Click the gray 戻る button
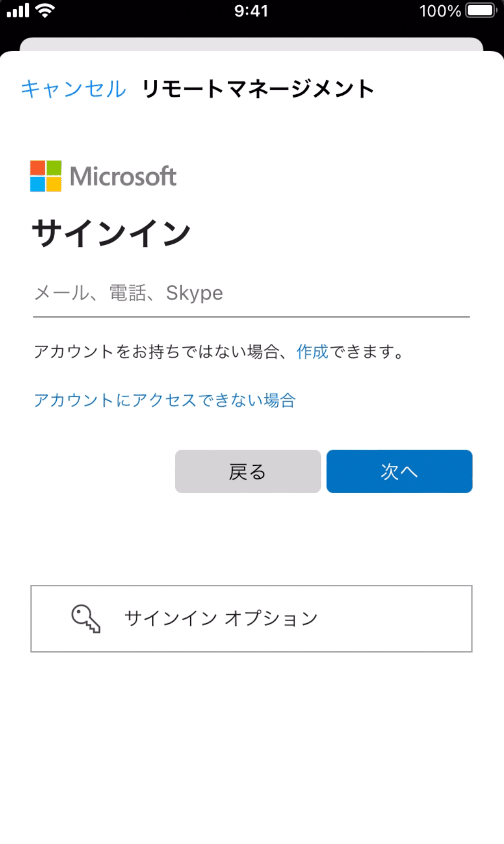Screen dimensions: 504x844 point(248,471)
